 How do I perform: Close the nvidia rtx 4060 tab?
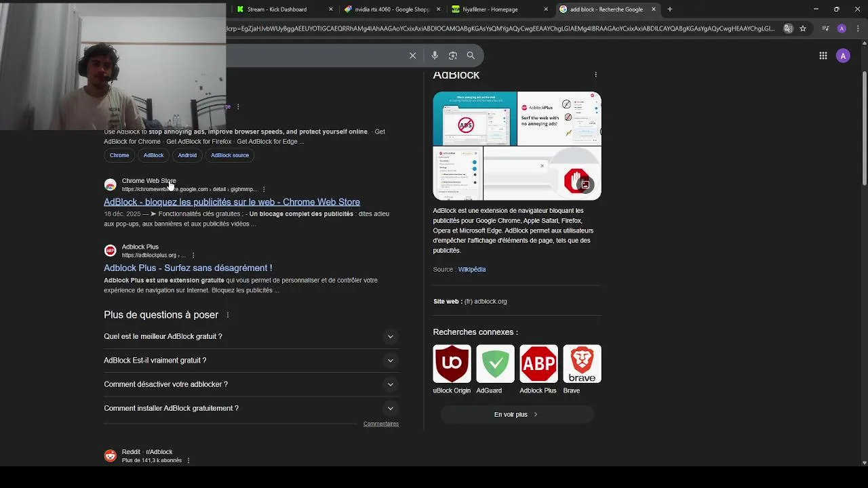tap(438, 9)
